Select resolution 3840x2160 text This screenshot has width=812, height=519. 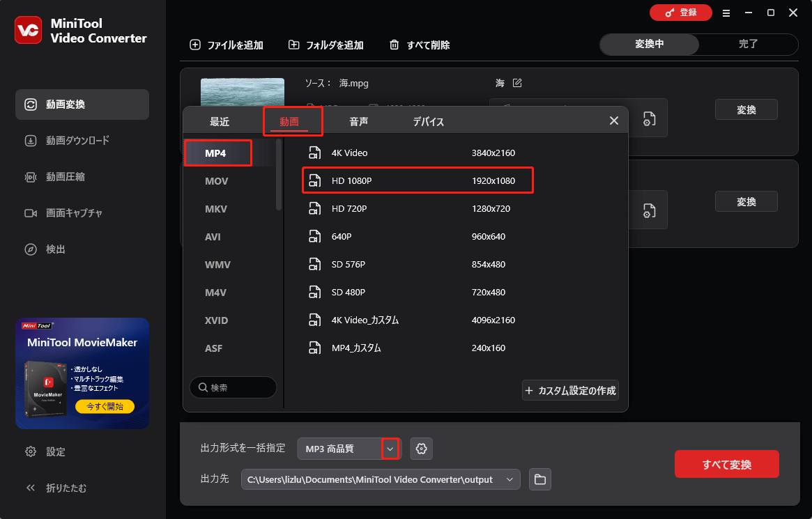coord(493,153)
